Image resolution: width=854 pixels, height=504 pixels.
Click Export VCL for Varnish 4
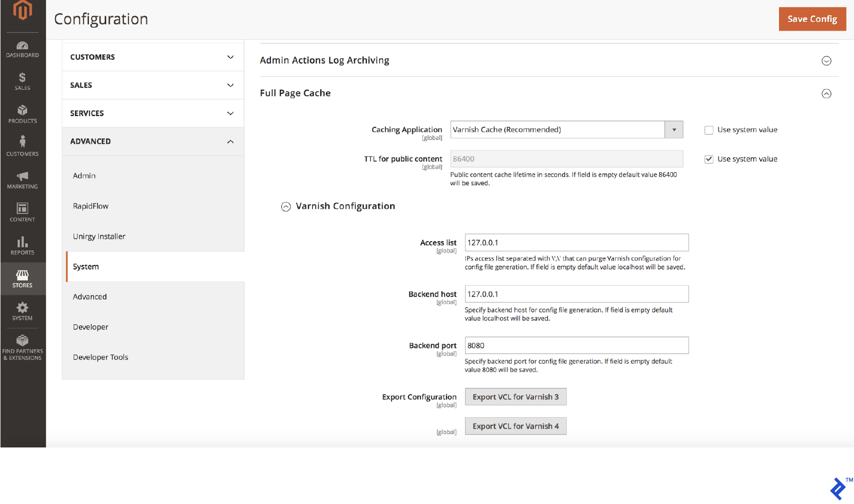(516, 426)
